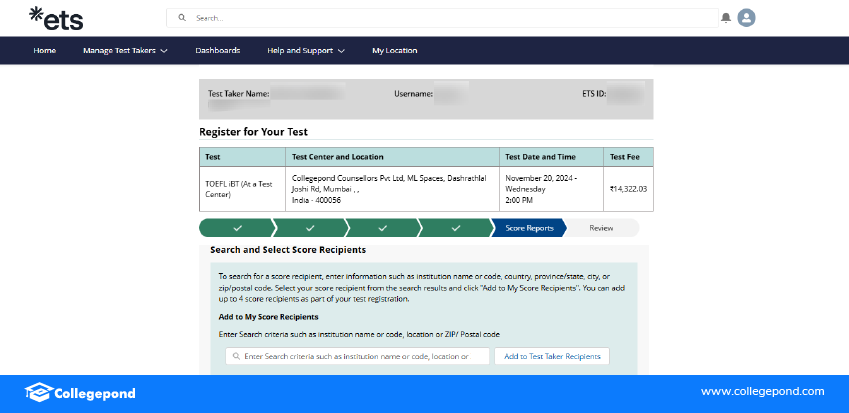Viewport: 849px width, 413px height.
Task: Go to Dashboards in navigation bar
Action: (217, 50)
